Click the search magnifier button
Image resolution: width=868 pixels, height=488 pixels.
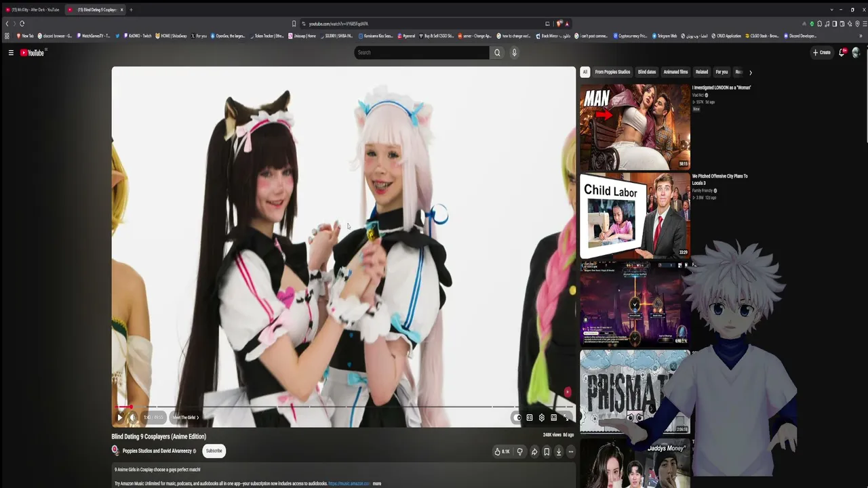(x=497, y=52)
